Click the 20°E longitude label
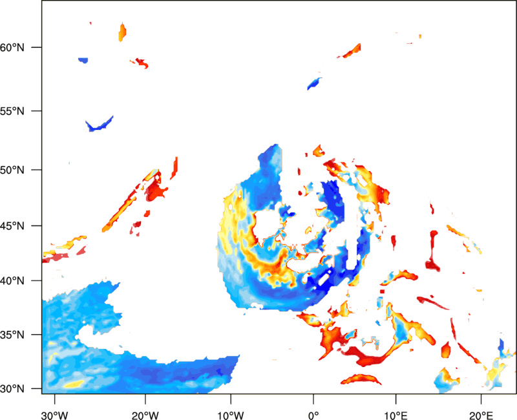The image size is (517, 420). 481,415
